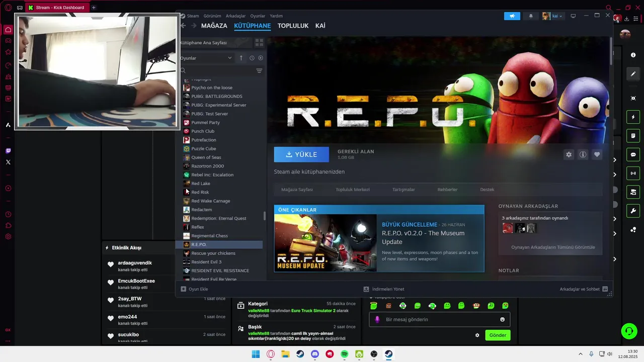
Task: Click the Kick sidebar lightning bolt icon
Action: click(x=633, y=117)
